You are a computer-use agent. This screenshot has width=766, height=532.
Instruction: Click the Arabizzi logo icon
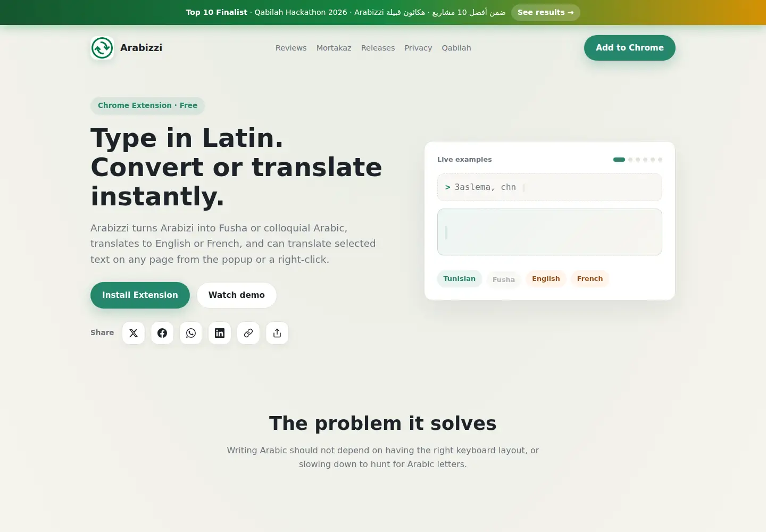tap(102, 48)
